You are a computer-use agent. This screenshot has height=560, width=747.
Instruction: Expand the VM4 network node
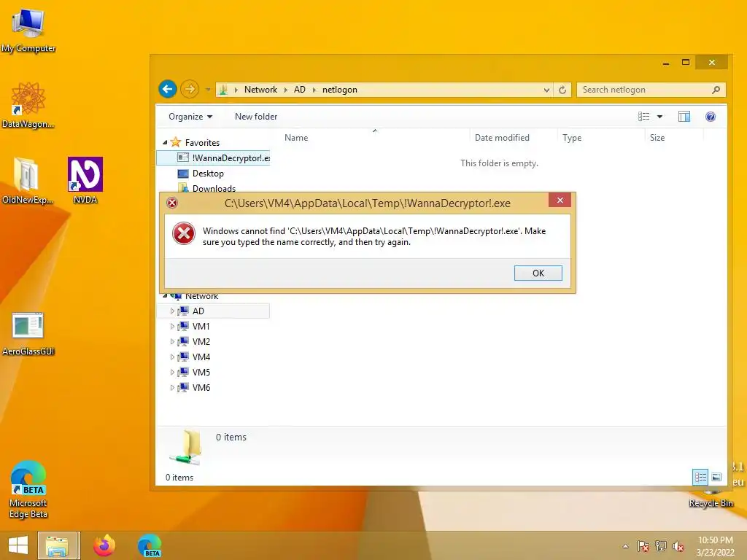pos(172,357)
